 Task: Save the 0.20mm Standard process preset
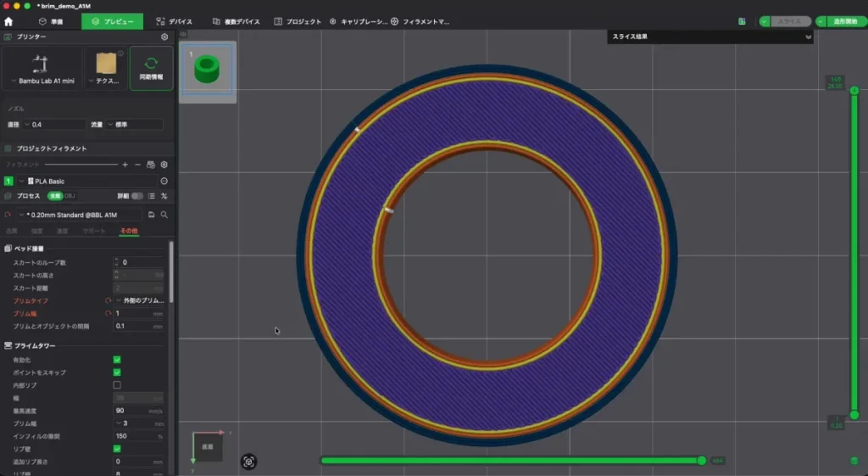(x=151, y=215)
